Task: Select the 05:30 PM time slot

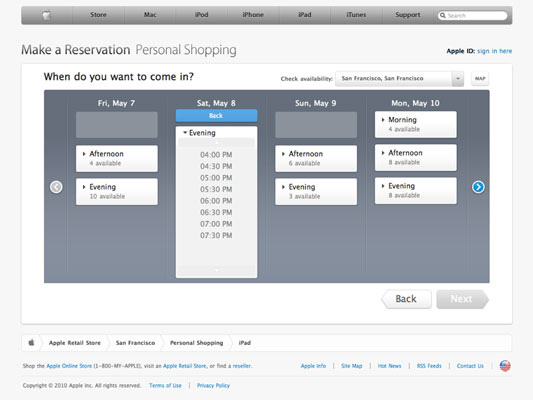Action: [216, 189]
